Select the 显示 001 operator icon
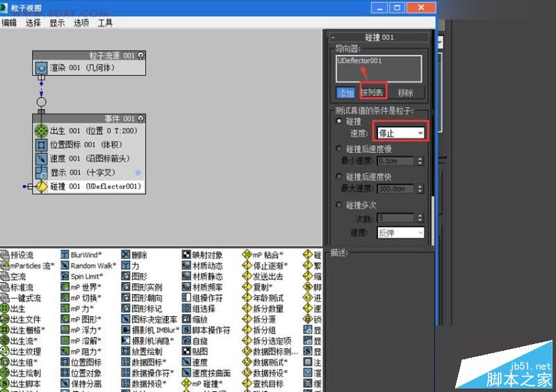 click(x=41, y=172)
